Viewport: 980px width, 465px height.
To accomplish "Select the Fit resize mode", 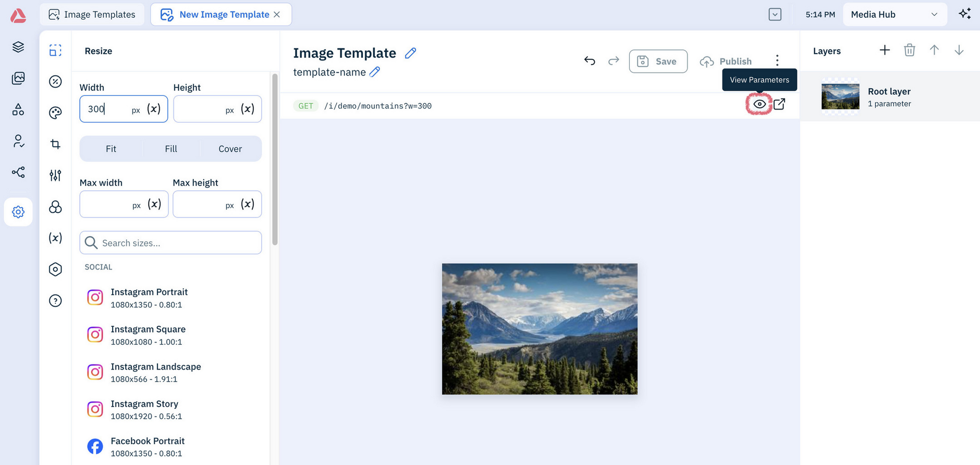I will pos(111,149).
